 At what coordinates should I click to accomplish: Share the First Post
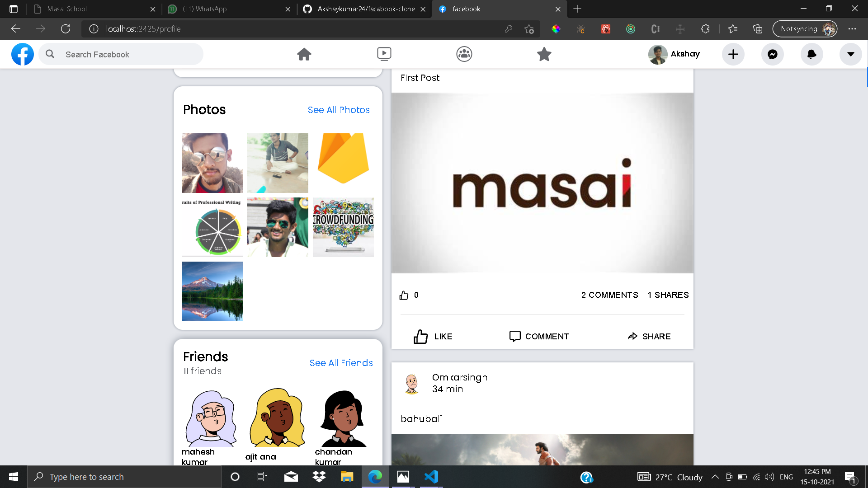coord(649,336)
